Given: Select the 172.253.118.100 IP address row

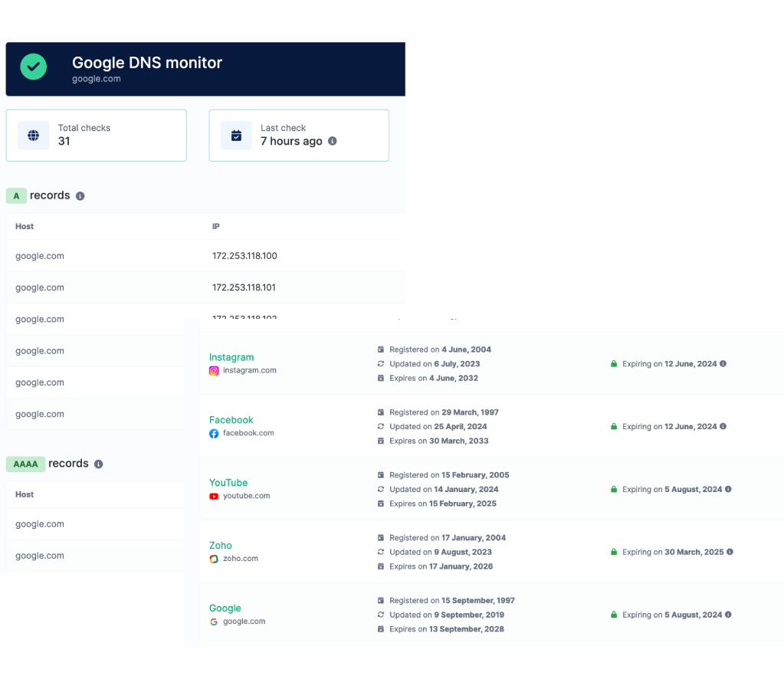Looking at the screenshot, I should [244, 256].
